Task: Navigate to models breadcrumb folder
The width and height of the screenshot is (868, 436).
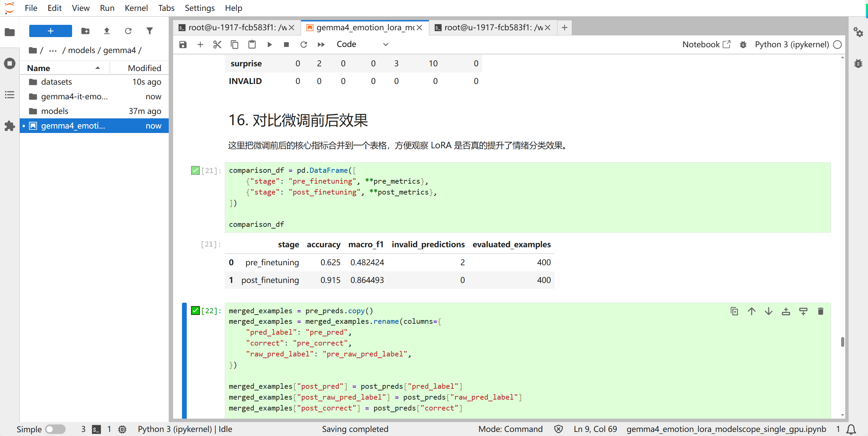Action: (82, 50)
